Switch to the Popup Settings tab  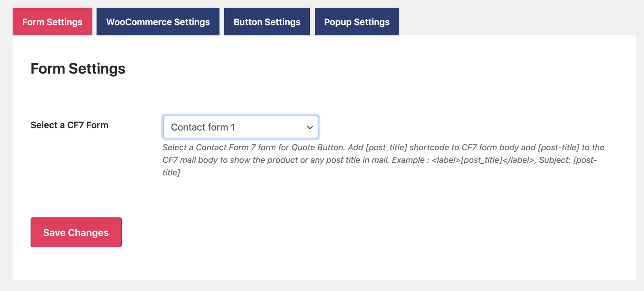pos(357,21)
